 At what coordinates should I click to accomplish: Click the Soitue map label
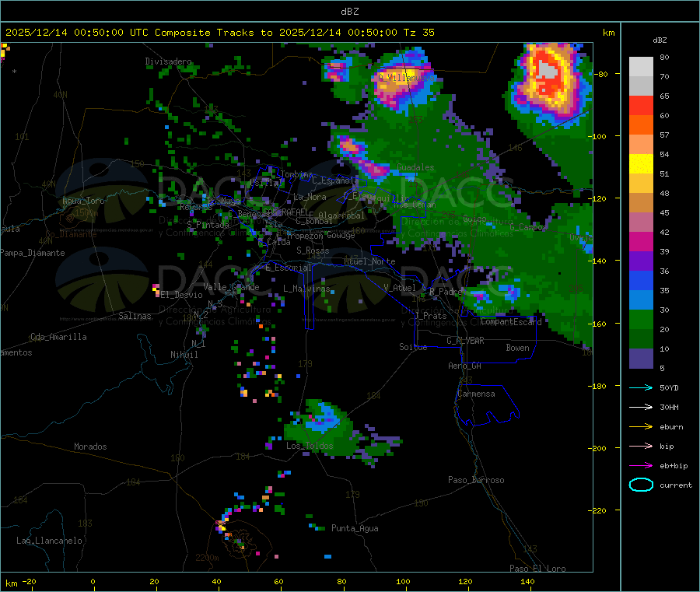coord(413,347)
